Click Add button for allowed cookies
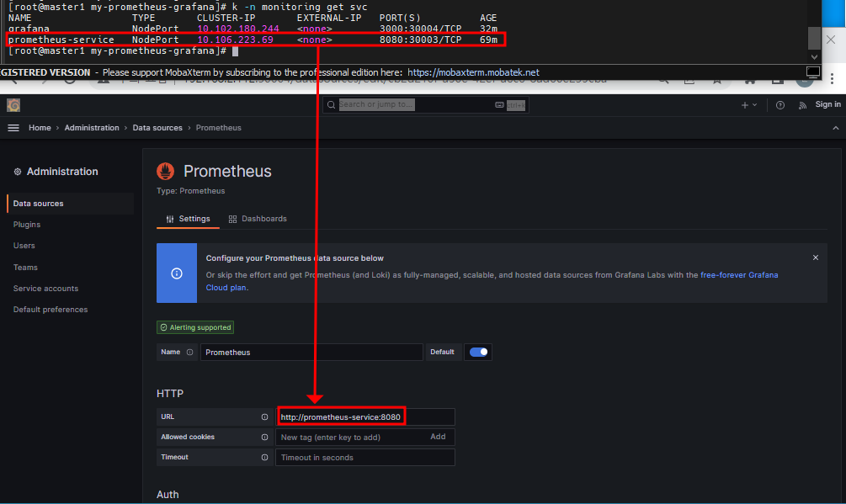Image resolution: width=846 pixels, height=504 pixels. pyautogui.click(x=438, y=437)
